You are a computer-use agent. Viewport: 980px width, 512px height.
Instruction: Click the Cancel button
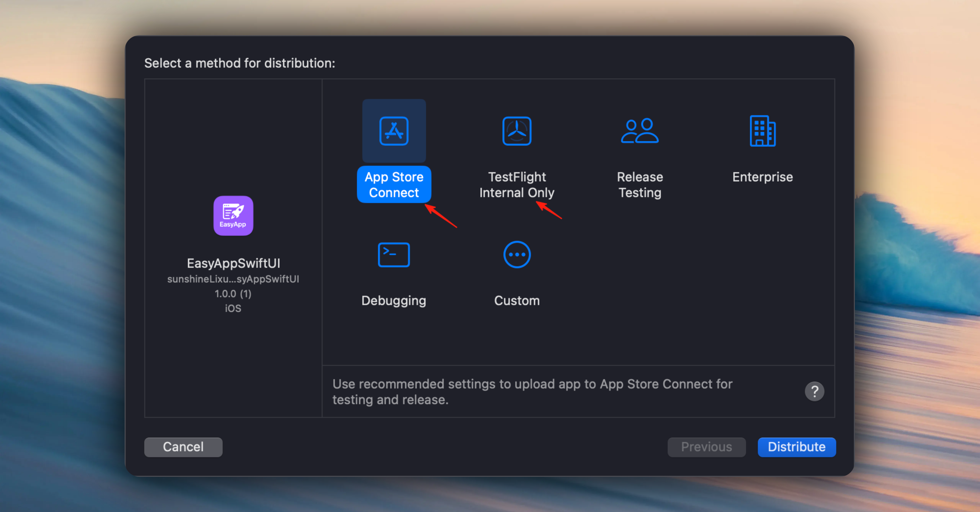pyautogui.click(x=183, y=447)
